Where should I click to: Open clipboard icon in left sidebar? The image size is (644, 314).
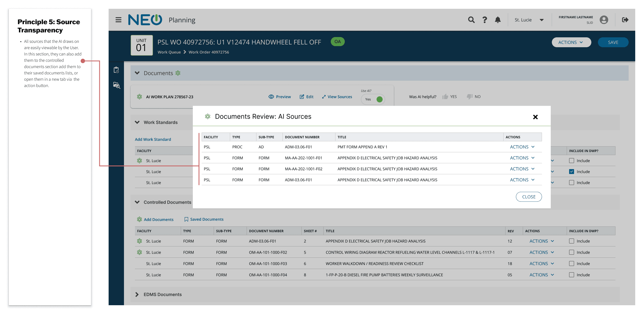116,70
